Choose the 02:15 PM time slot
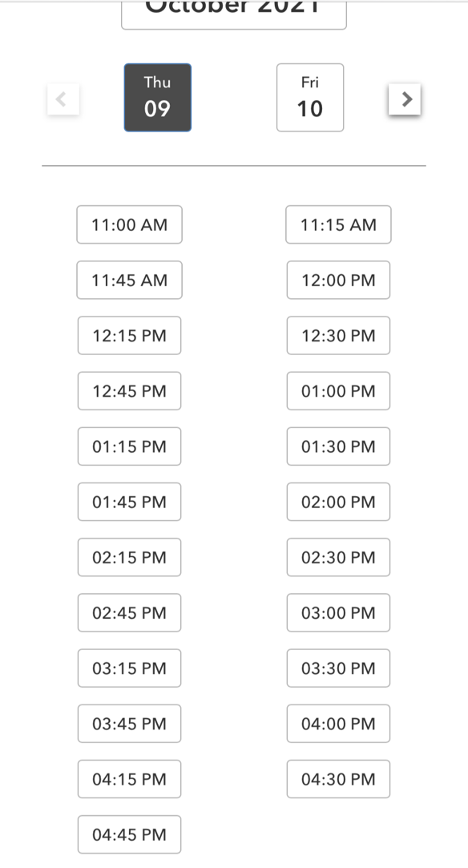 tap(130, 557)
